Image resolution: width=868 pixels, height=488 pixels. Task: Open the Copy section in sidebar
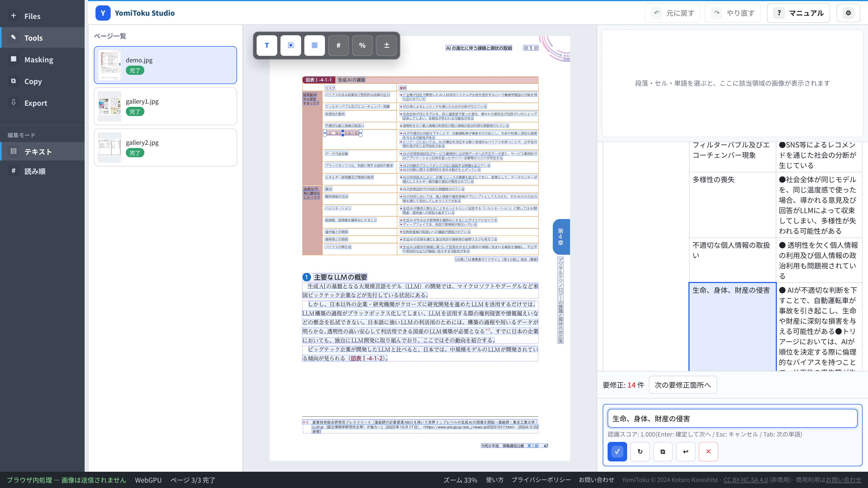[x=42, y=81]
